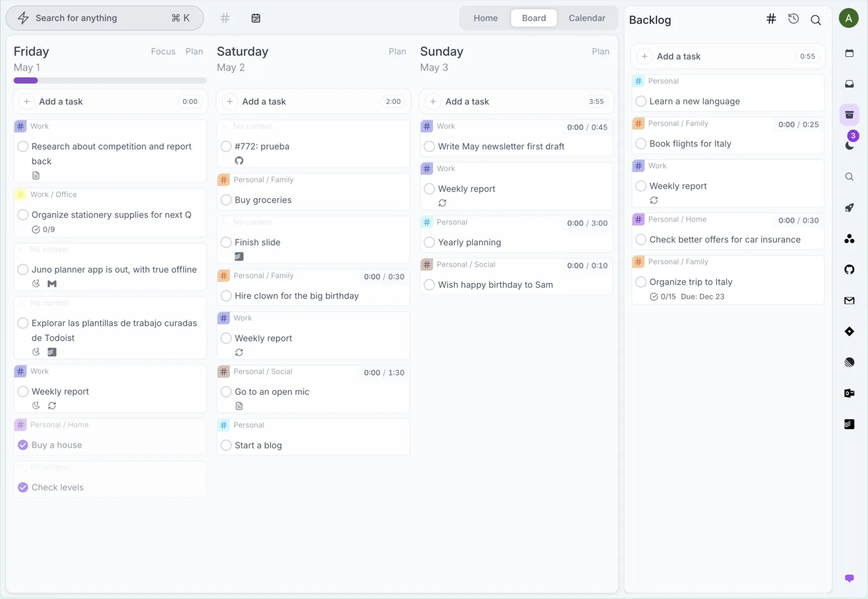Check off 'Learn a new language'
This screenshot has width=868, height=599.
click(x=641, y=101)
